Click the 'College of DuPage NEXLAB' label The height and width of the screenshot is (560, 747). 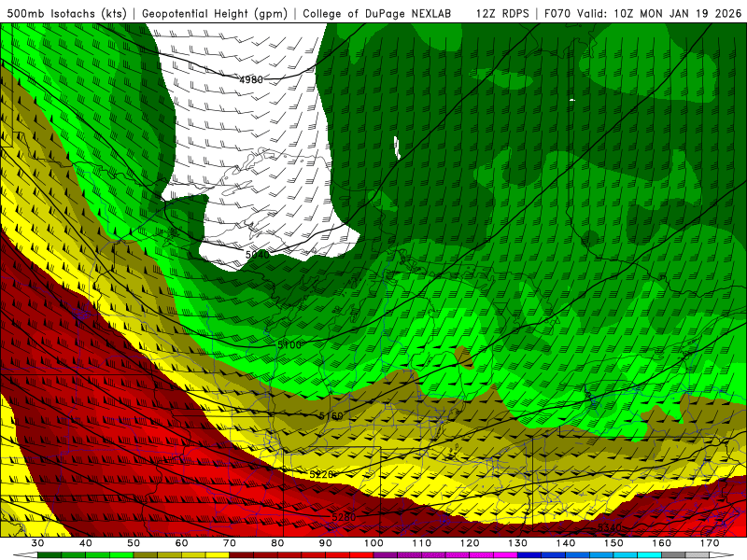click(x=377, y=14)
